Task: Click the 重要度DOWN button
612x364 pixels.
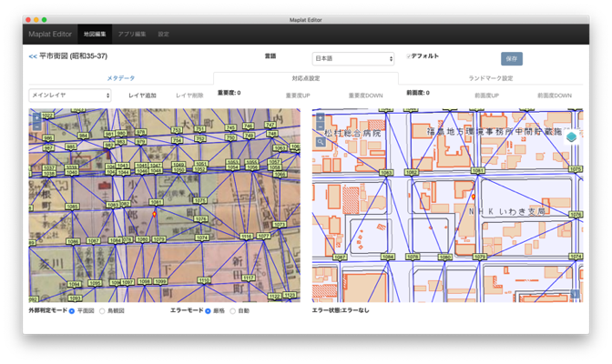Action: click(x=366, y=96)
